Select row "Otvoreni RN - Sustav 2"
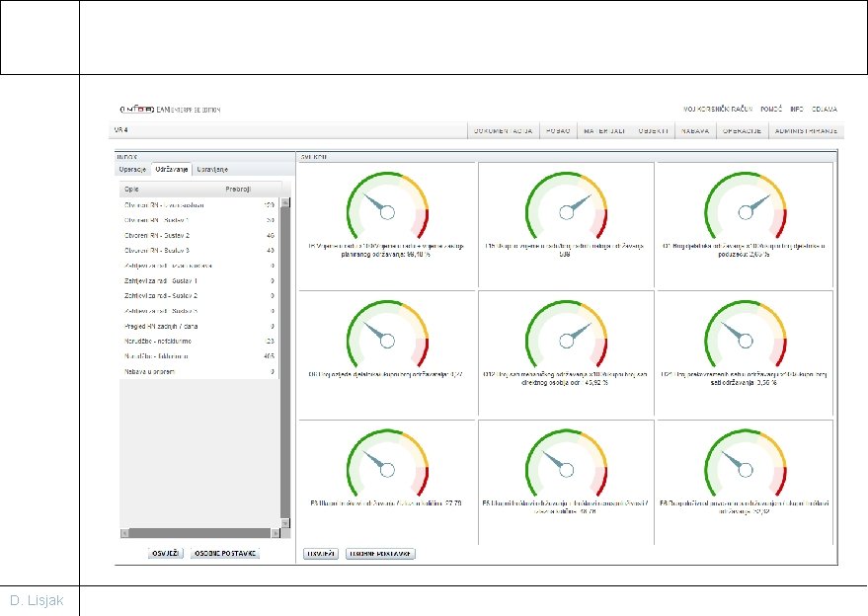Screen dimensions: 868x616 click(198, 236)
